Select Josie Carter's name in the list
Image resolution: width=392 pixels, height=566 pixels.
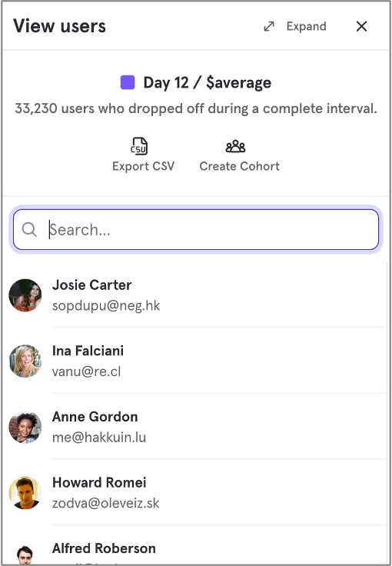tap(92, 285)
